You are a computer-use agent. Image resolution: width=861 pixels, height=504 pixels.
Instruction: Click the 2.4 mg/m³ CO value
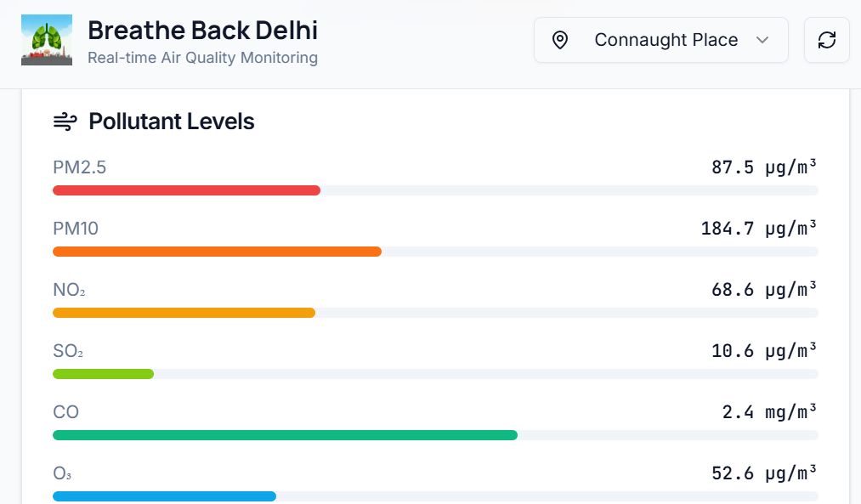point(769,412)
